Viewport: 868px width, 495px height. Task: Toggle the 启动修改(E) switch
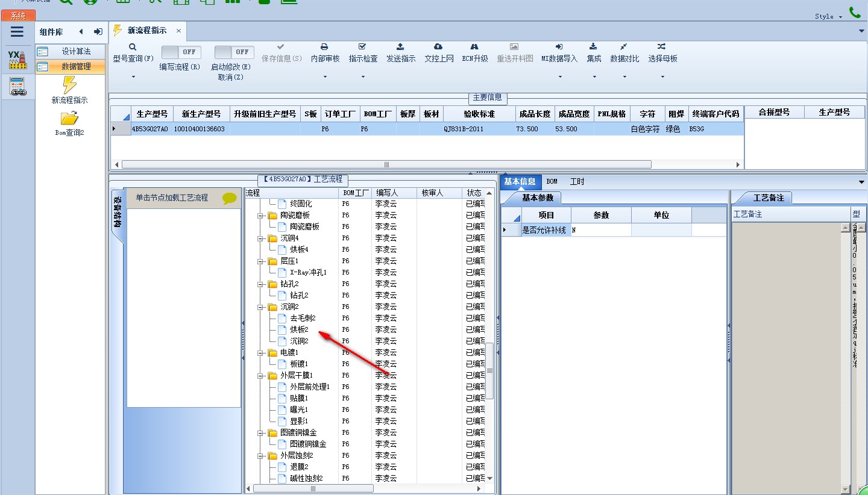pyautogui.click(x=234, y=52)
